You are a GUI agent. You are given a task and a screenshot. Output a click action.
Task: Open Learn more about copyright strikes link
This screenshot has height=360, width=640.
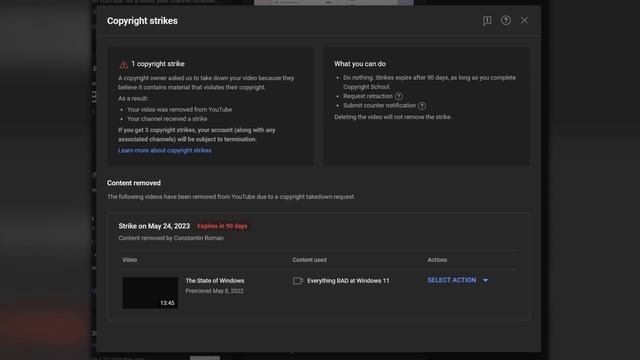point(165,150)
